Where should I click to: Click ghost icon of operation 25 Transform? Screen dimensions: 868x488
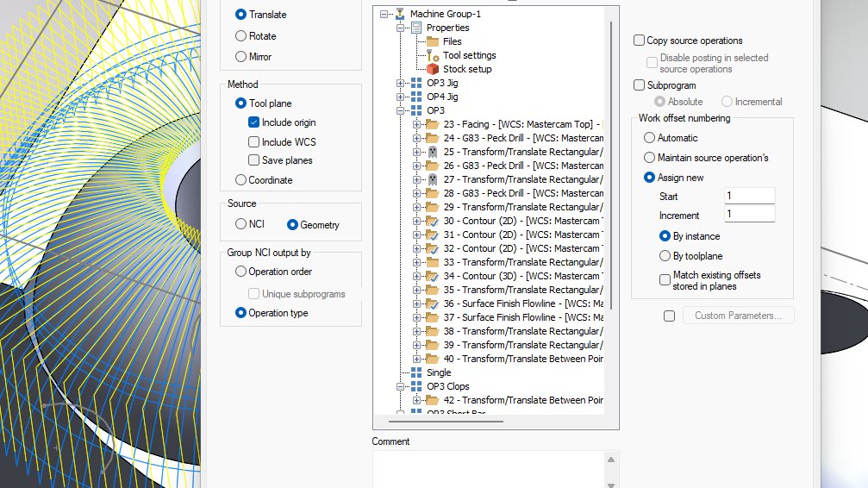click(x=433, y=152)
